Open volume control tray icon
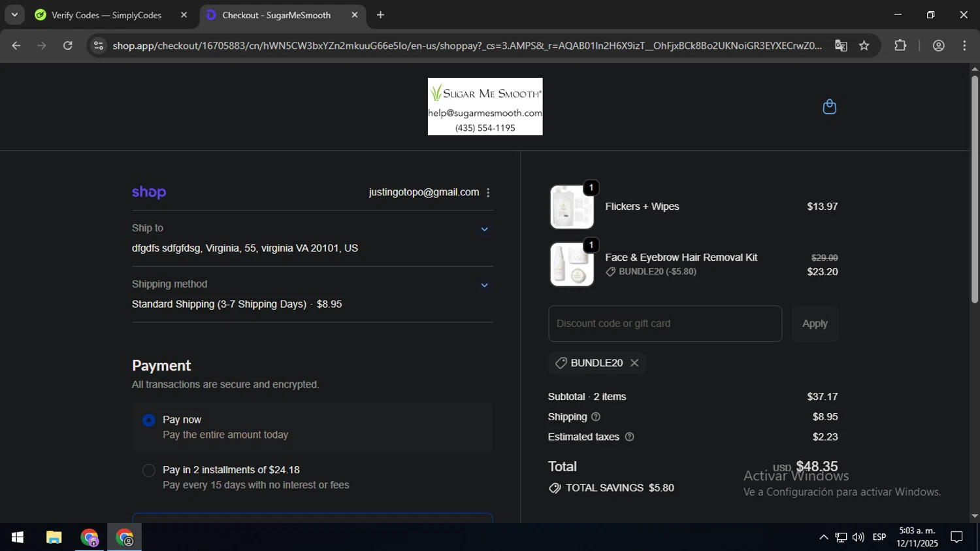The image size is (980, 551). point(858,537)
